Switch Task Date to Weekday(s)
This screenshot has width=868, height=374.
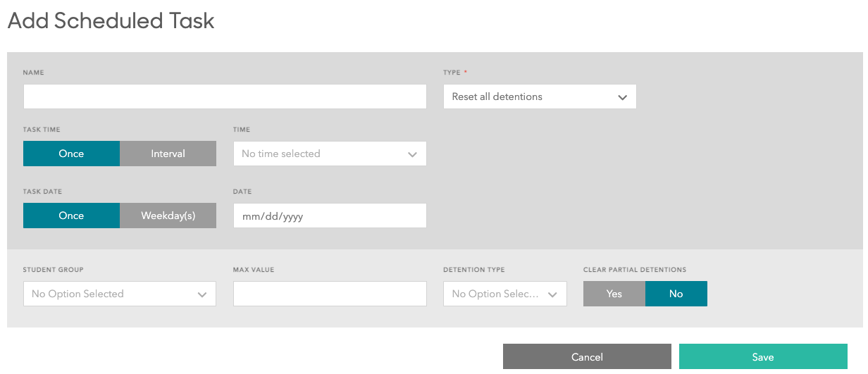coord(168,216)
